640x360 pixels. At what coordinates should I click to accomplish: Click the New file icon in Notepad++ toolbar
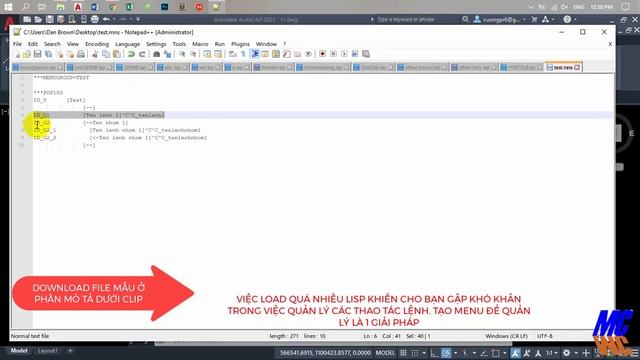[x=17, y=54]
